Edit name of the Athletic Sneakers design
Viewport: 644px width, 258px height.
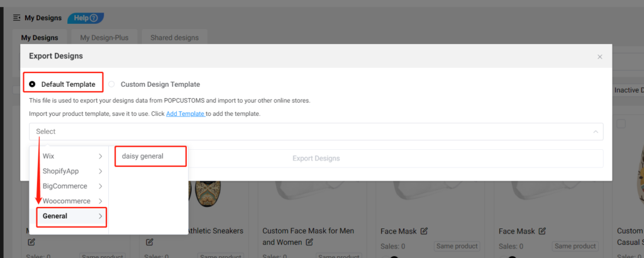pos(150,242)
